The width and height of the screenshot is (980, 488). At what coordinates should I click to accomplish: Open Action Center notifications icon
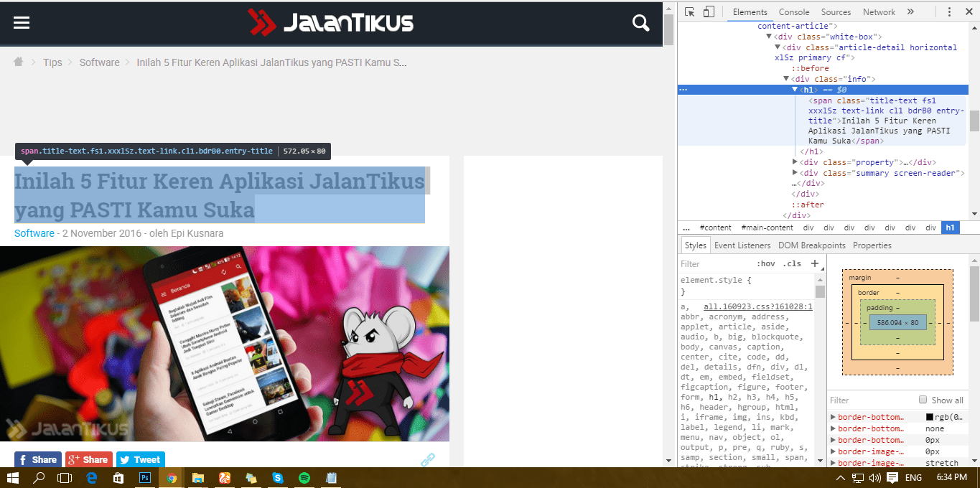click(892, 477)
